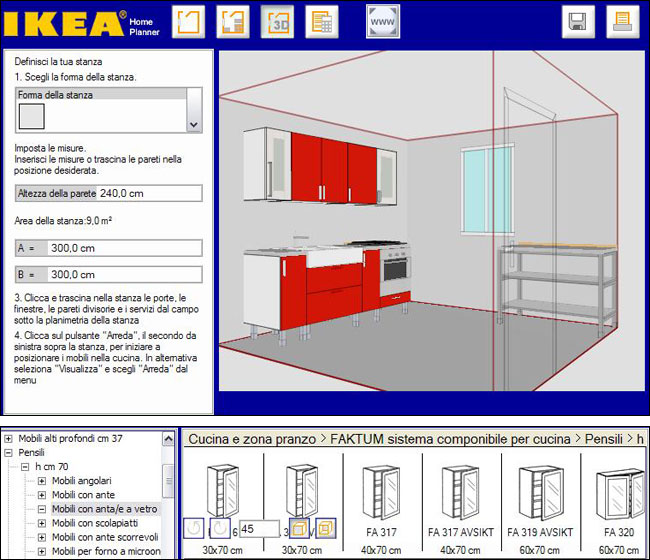Open the price calculator list icon
Viewport: 650px width, 560px height.
(321, 21)
